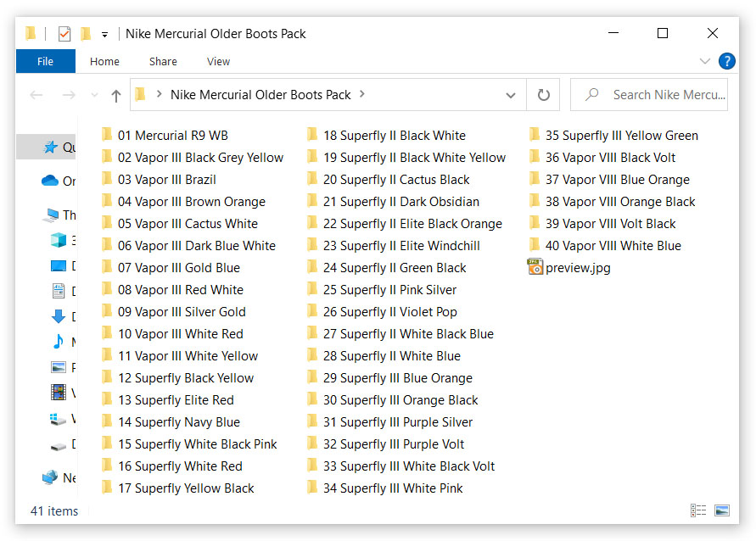Expand the chevron before the folder name in the address bar
Viewport: 756px width, 541px height.
[159, 94]
